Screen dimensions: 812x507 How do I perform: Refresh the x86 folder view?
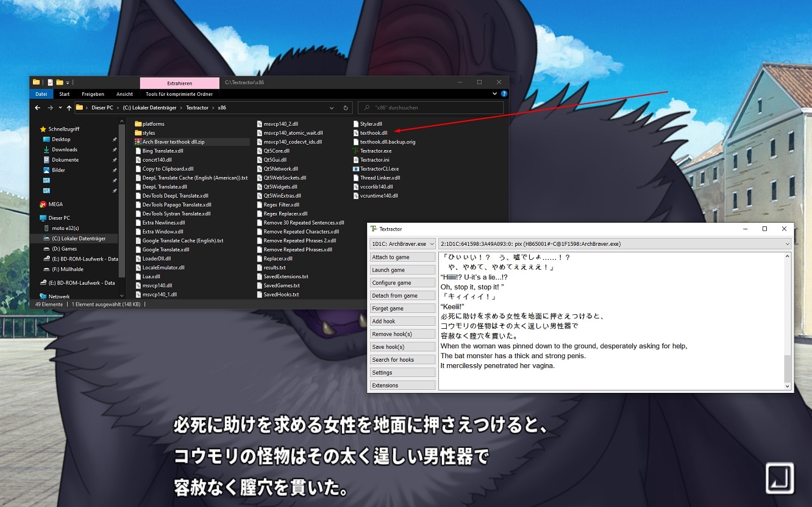coord(346,108)
